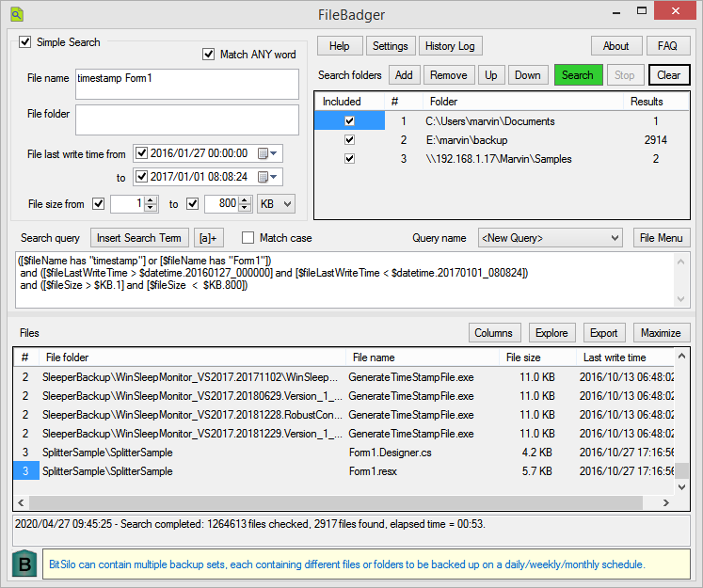Toggle the last write time to checkbox
This screenshot has width=703, height=588.
click(141, 177)
